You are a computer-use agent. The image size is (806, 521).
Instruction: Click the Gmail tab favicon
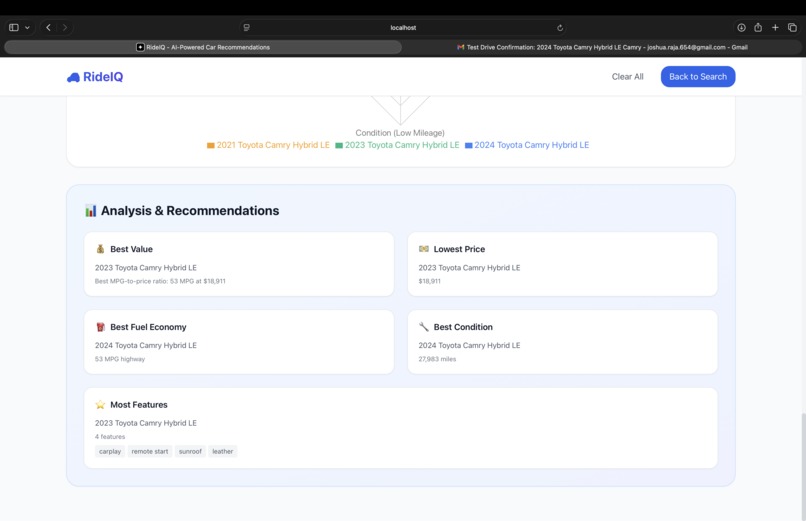point(461,47)
